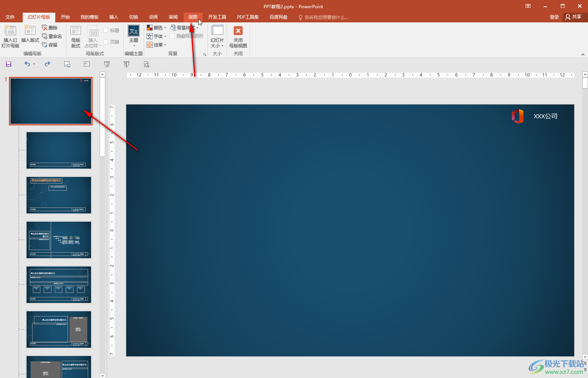Click Insert Layout (插入版式) icon

click(30, 34)
